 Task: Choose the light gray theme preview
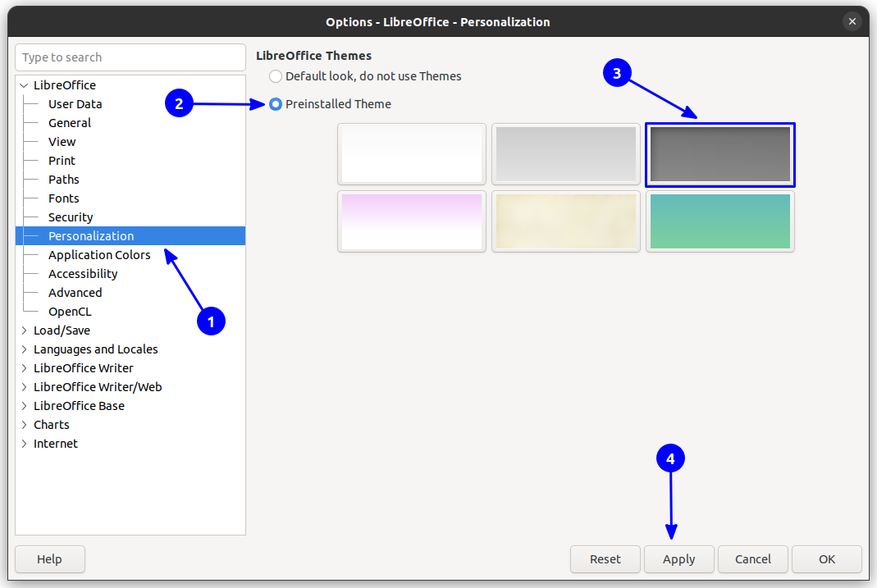point(565,154)
